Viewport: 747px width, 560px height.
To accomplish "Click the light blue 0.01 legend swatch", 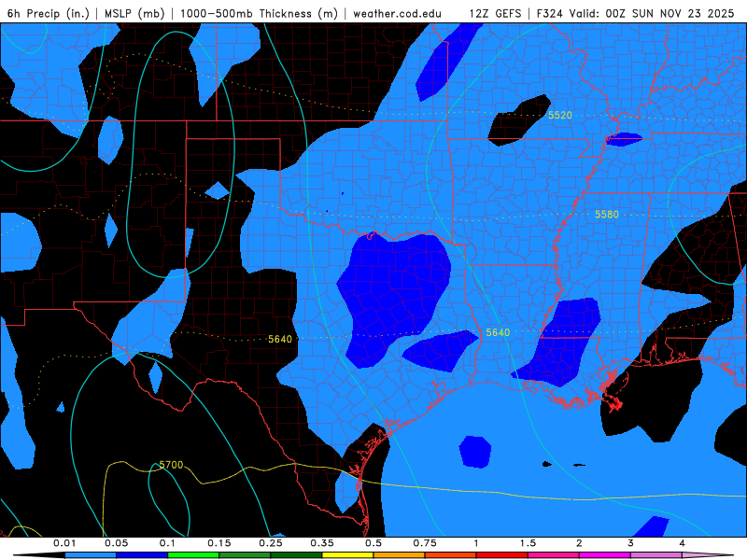I will (91, 555).
